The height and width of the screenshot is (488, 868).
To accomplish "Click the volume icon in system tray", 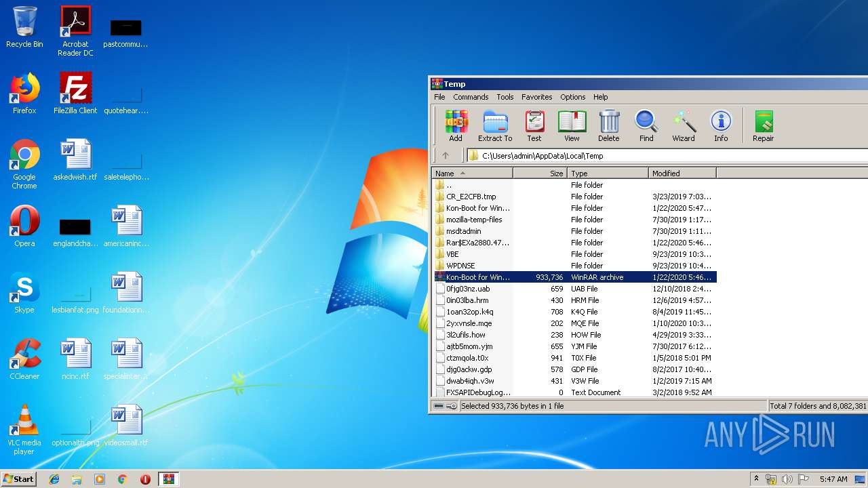I will point(787,479).
